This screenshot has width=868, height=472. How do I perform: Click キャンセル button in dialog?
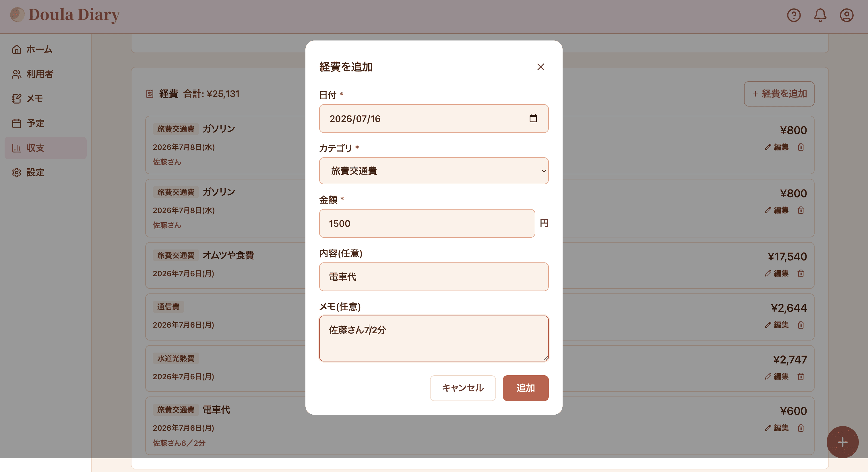(463, 388)
